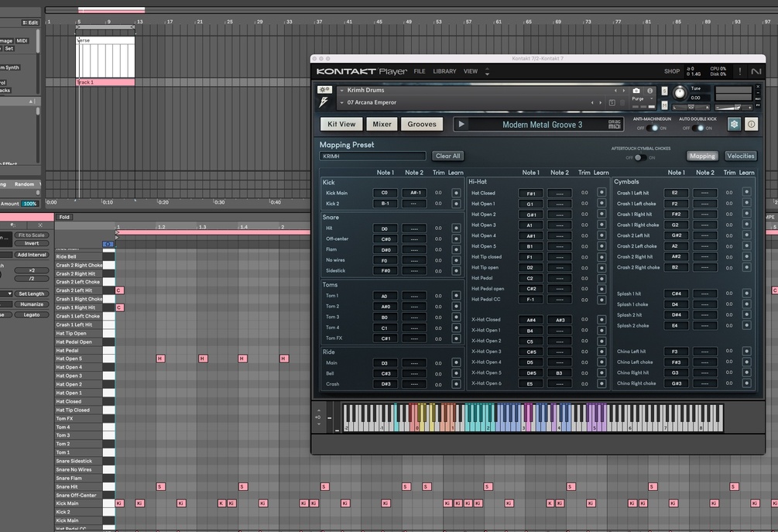The image size is (778, 532).
Task: Click the Add Interval button
Action: (x=32, y=255)
